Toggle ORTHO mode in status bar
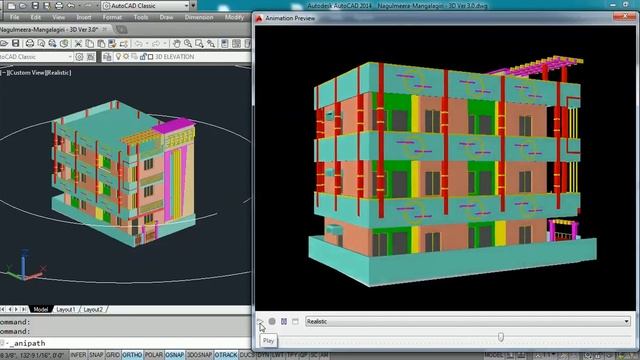 [132, 356]
